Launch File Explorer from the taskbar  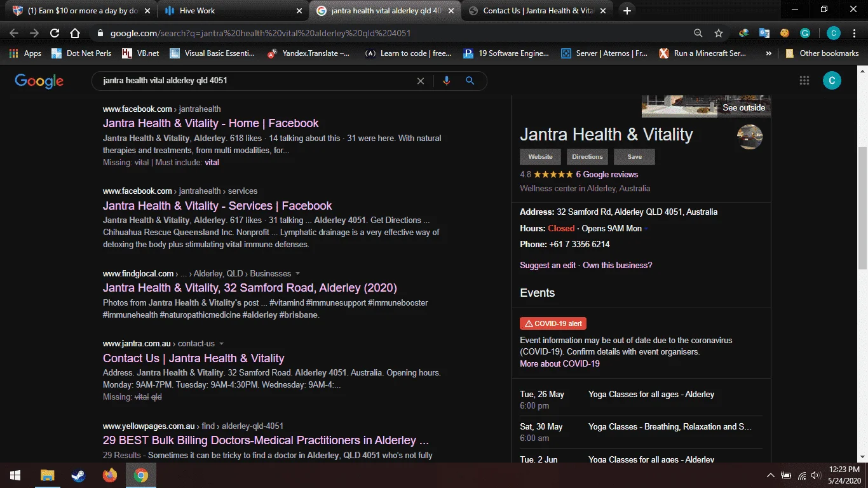(47, 475)
